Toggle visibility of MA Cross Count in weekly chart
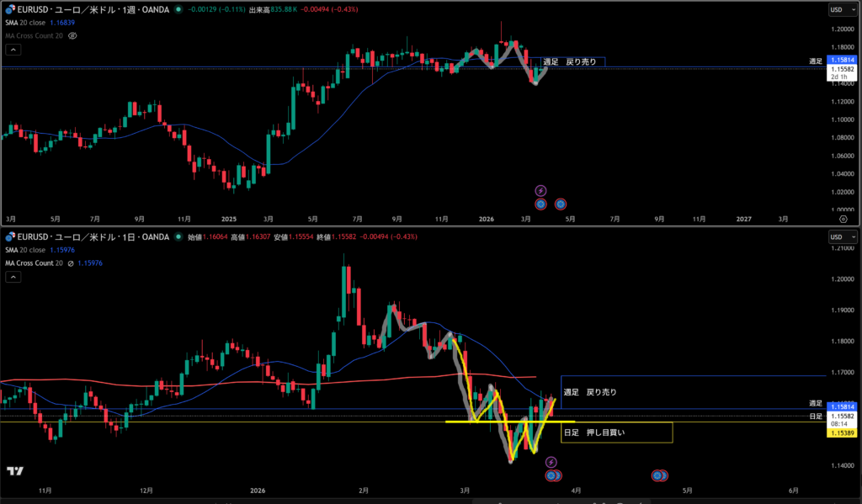Screen dimensions: 862x504 [72, 36]
